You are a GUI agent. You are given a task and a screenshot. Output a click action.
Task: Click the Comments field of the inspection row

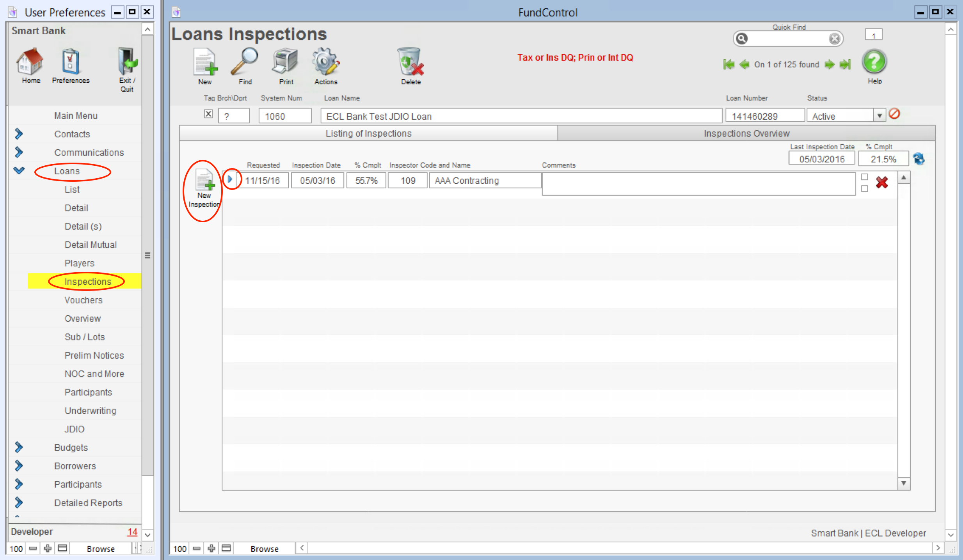[x=698, y=183]
